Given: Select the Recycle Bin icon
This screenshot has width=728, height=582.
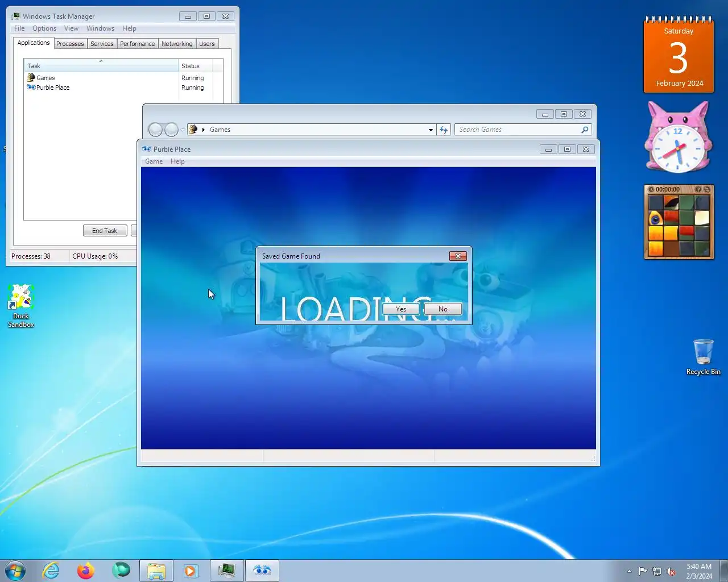Looking at the screenshot, I should [703, 357].
